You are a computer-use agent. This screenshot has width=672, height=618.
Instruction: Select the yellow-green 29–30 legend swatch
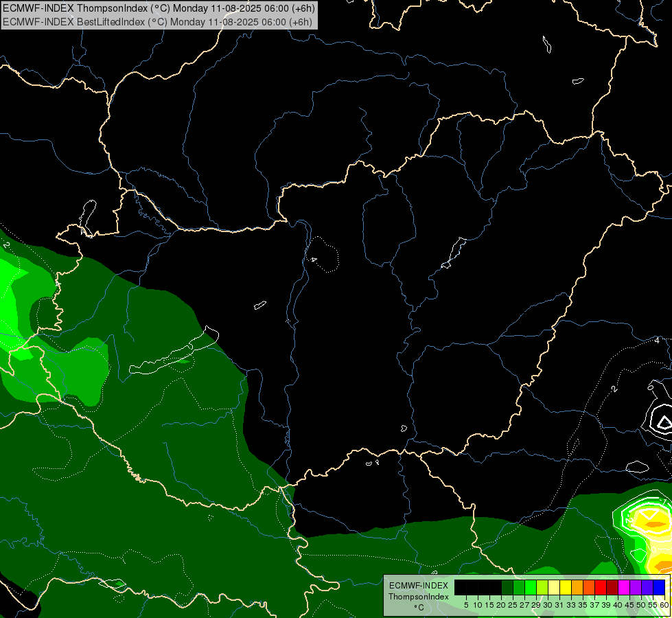[x=542, y=588]
